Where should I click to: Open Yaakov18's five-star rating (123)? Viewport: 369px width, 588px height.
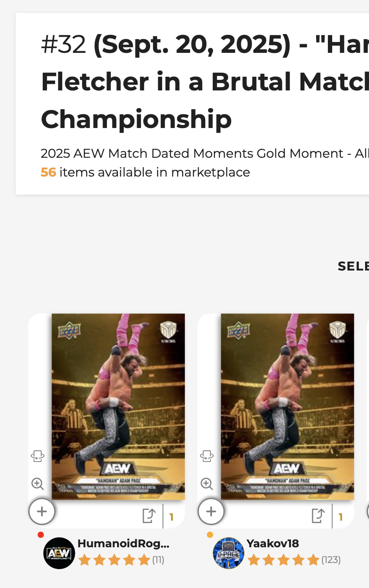294,560
